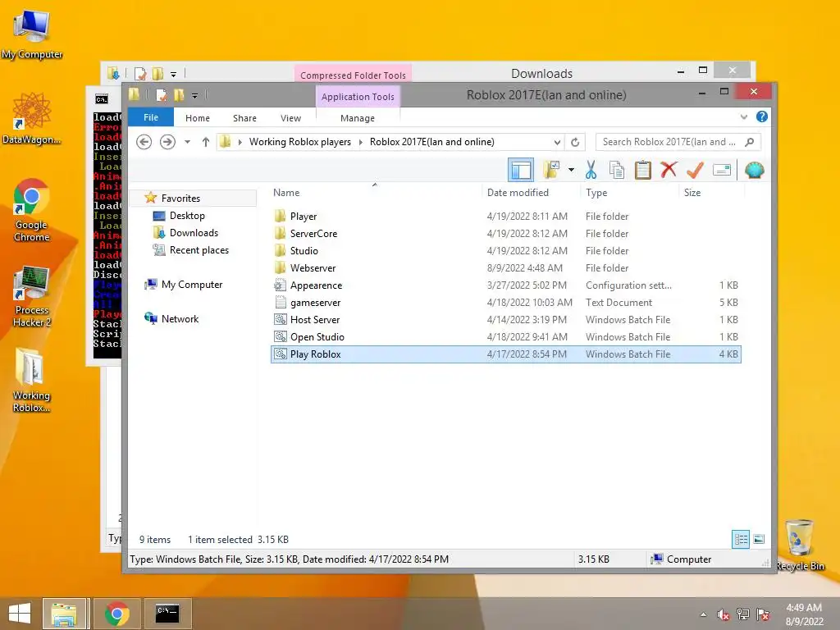
Task: Click the Working Roblox players breadcrumb
Action: click(x=300, y=142)
